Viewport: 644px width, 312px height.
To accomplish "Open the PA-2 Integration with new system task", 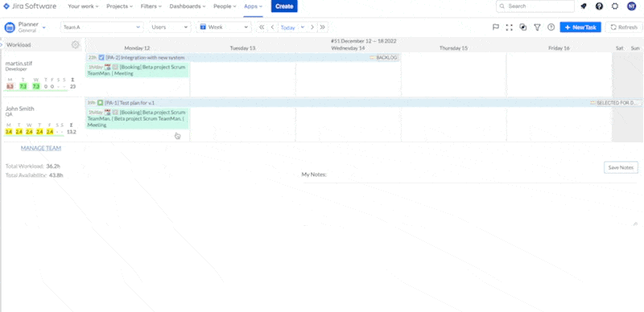I will click(243, 57).
